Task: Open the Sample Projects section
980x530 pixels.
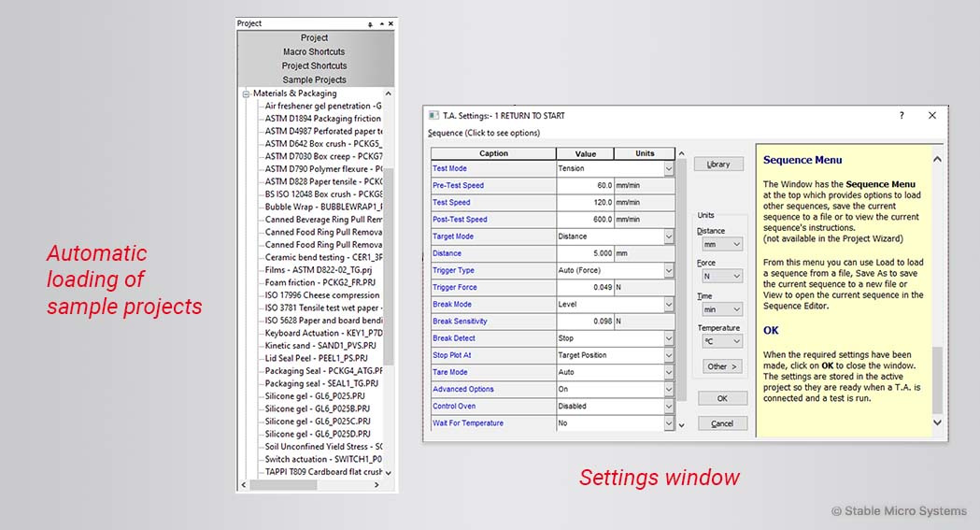Action: [315, 80]
